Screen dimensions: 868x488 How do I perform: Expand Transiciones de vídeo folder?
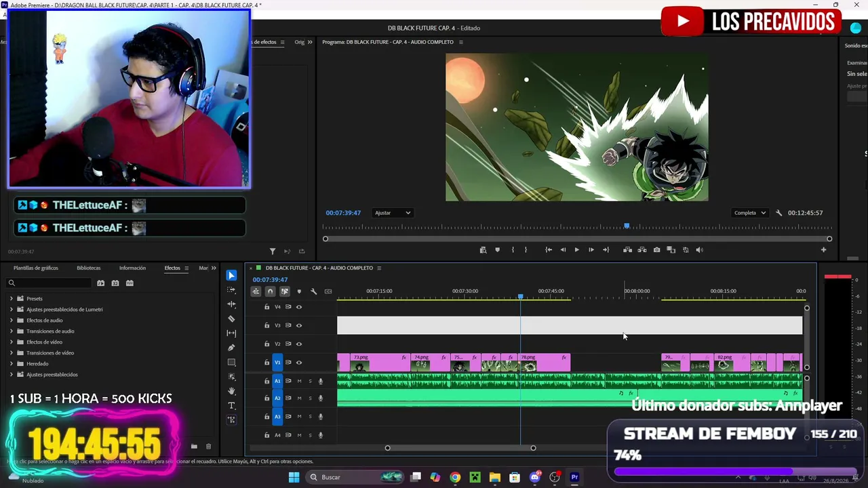pyautogui.click(x=11, y=353)
